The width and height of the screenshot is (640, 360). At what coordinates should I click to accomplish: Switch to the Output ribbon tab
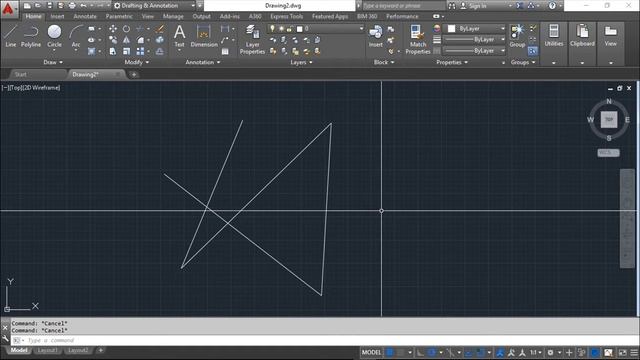(202, 16)
